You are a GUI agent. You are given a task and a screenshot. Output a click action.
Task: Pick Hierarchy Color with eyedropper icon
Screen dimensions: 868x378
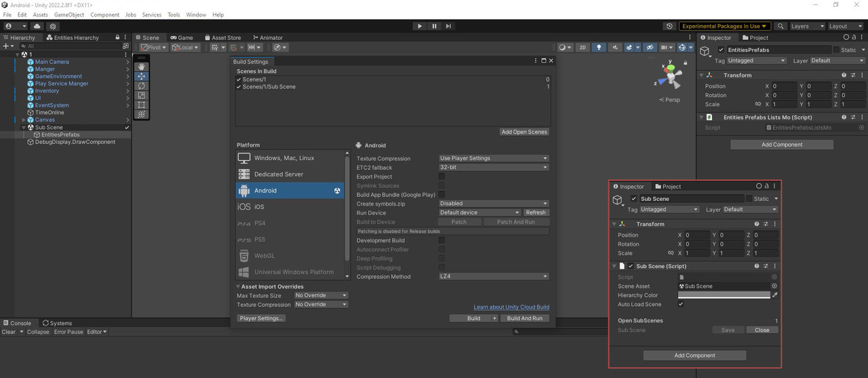775,295
